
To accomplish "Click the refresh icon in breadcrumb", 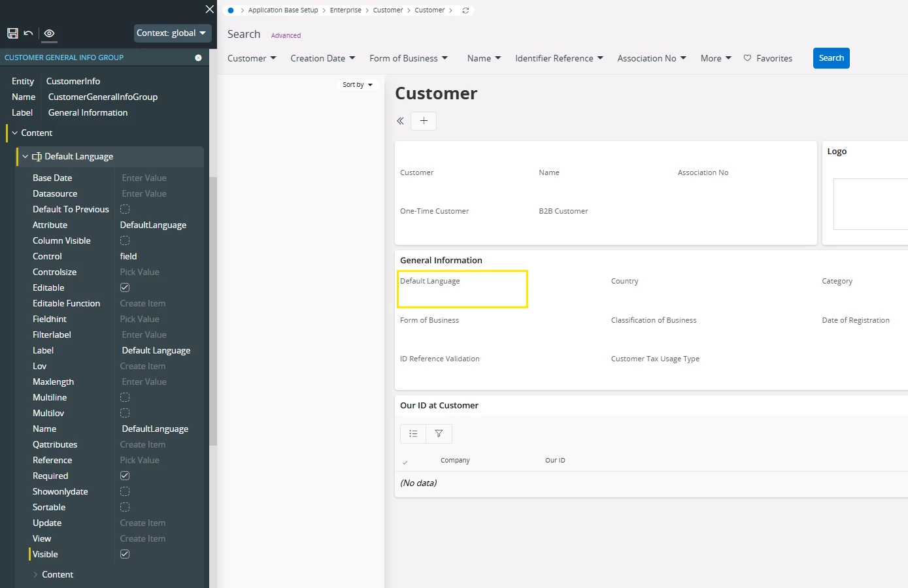I will (465, 10).
